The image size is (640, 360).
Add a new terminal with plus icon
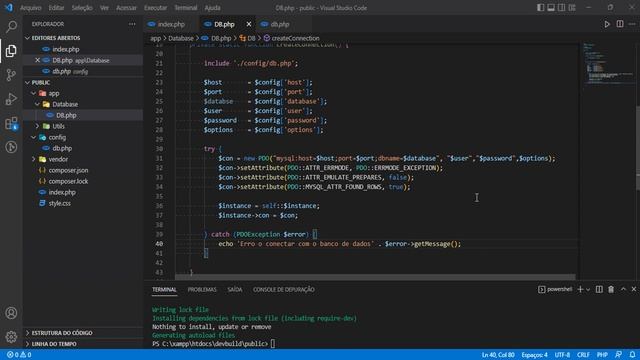pos(580,289)
